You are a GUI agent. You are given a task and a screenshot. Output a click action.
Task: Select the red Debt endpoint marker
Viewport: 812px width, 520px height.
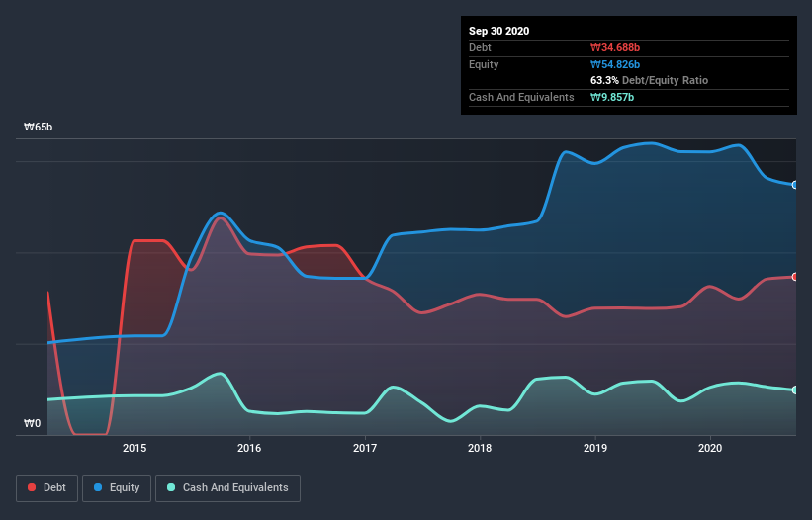(x=795, y=277)
